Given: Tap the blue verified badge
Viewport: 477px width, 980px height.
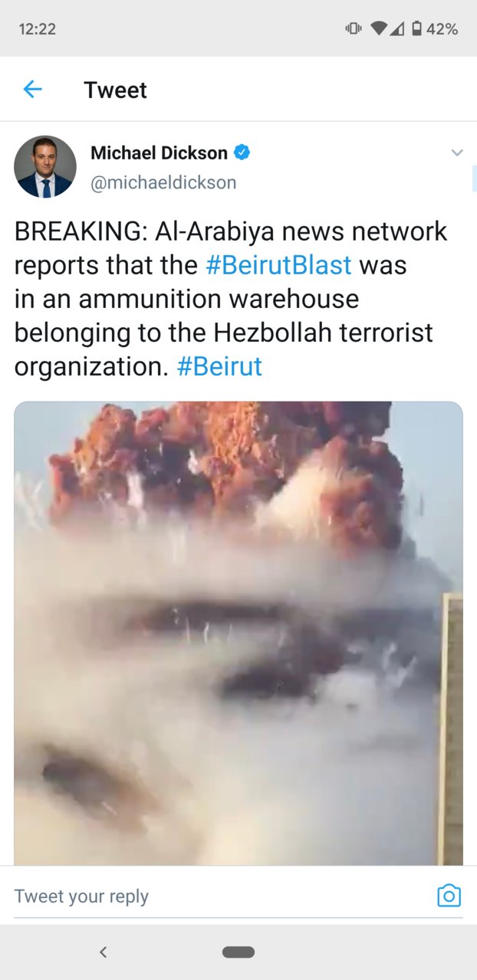Looking at the screenshot, I should [x=242, y=152].
